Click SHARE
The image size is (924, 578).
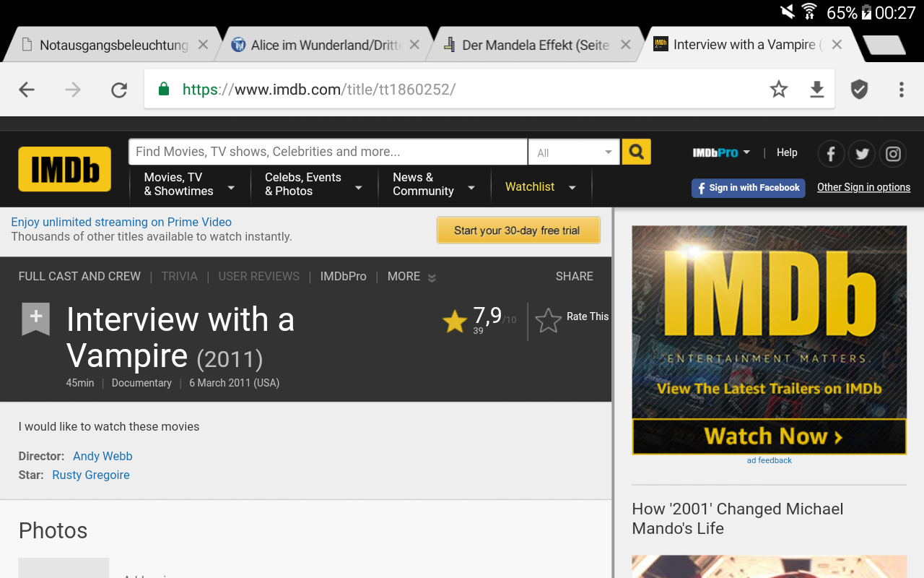point(575,277)
